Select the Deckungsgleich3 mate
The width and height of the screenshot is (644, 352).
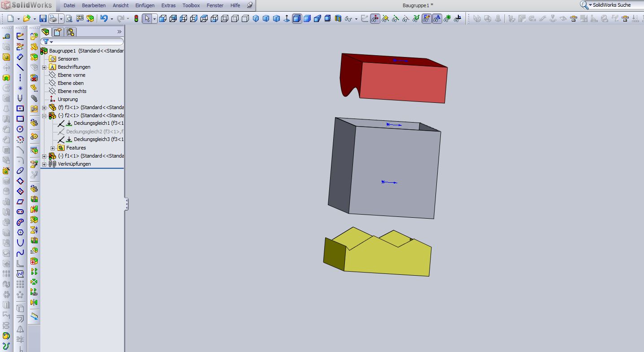91,139
